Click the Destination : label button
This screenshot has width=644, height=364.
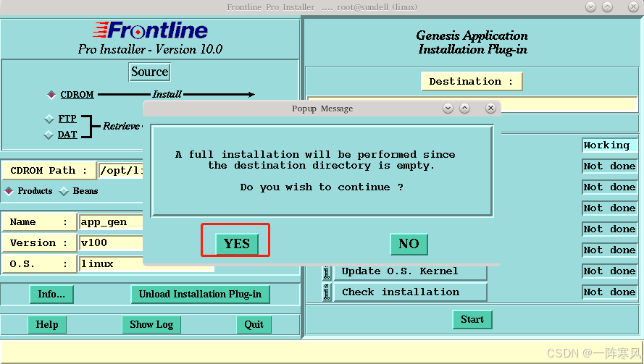pyautogui.click(x=472, y=81)
